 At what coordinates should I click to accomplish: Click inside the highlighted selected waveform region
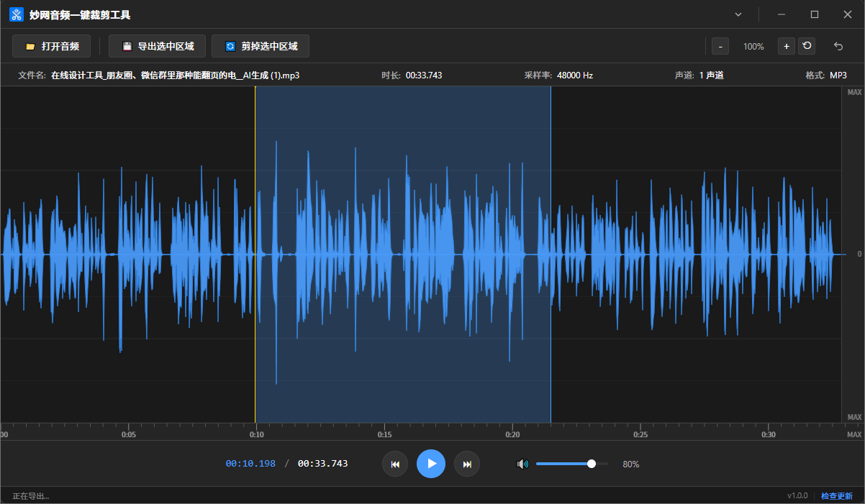coord(403,255)
